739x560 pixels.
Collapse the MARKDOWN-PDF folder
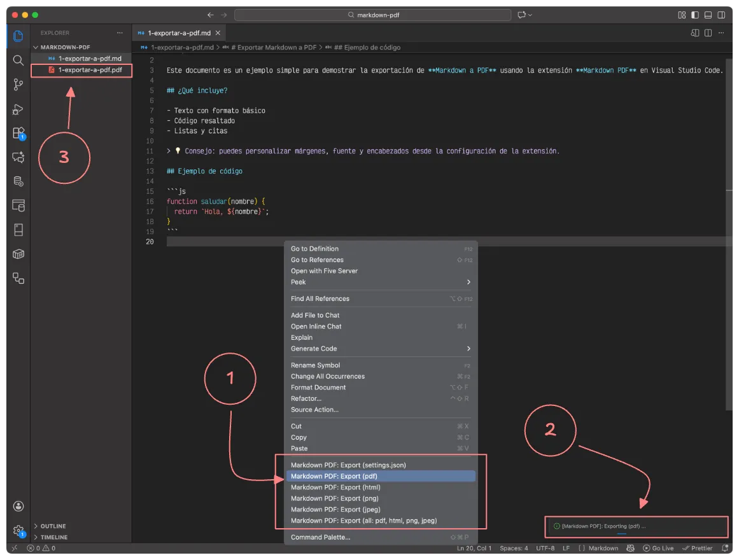coord(65,47)
